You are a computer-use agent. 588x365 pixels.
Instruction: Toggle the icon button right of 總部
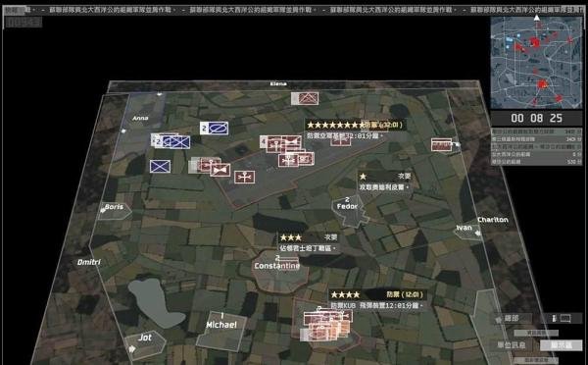pyautogui.click(x=562, y=319)
